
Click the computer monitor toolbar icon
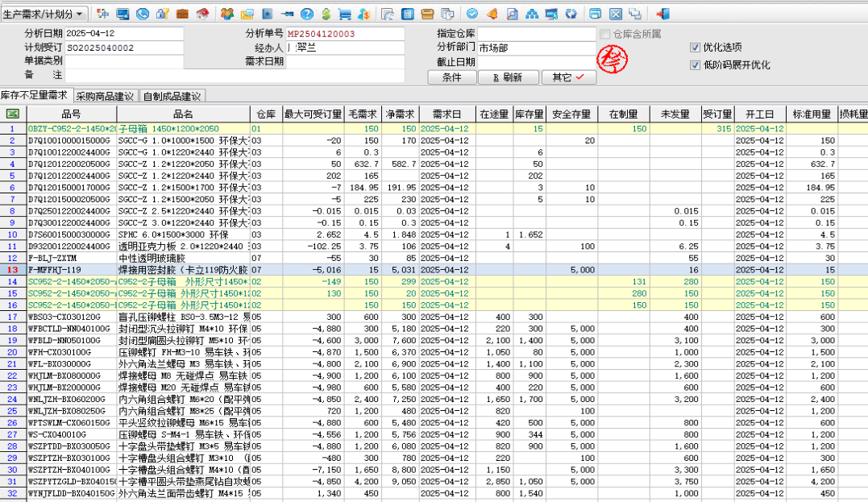(123, 14)
